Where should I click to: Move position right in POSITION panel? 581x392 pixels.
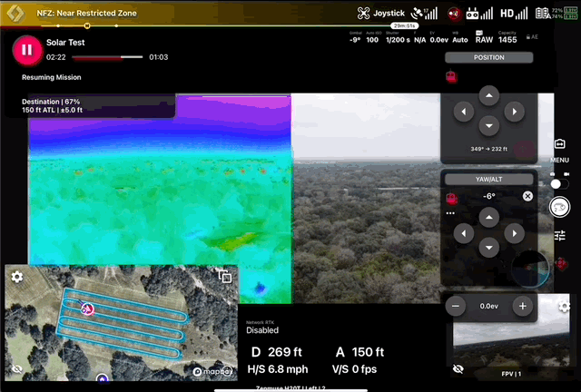pos(515,112)
